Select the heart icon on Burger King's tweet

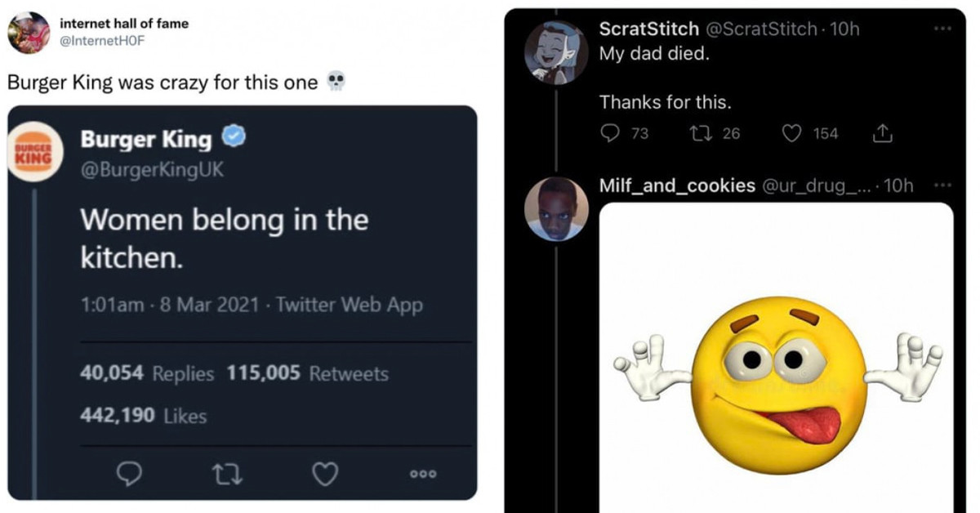[x=325, y=472]
